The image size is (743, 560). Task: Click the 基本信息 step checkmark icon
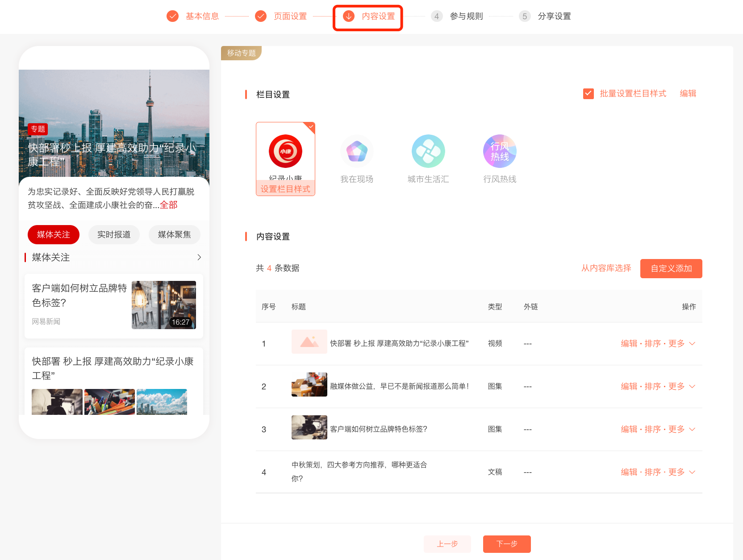point(172,17)
